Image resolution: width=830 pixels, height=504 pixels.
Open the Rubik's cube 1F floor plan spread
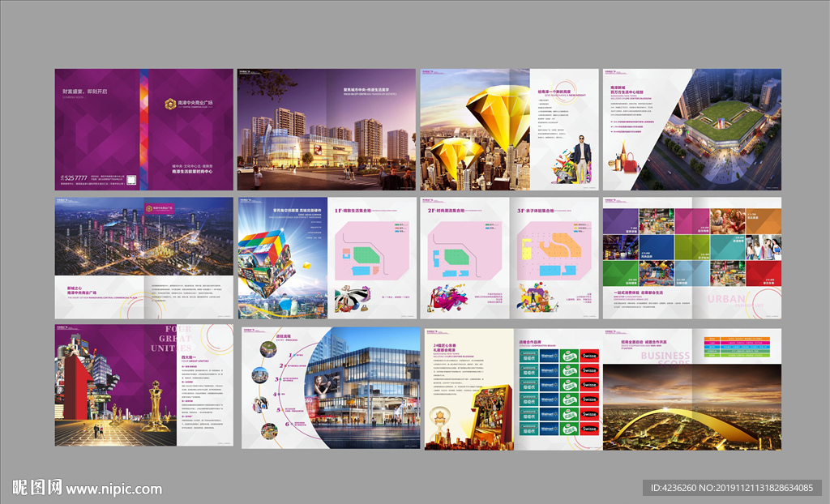pyautogui.click(x=326, y=258)
